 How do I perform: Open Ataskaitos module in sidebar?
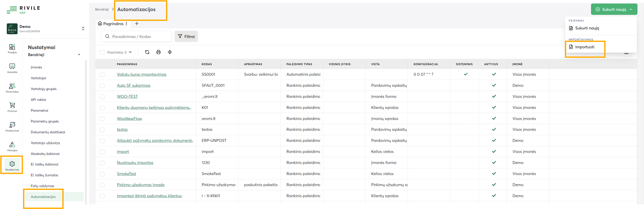(x=12, y=146)
